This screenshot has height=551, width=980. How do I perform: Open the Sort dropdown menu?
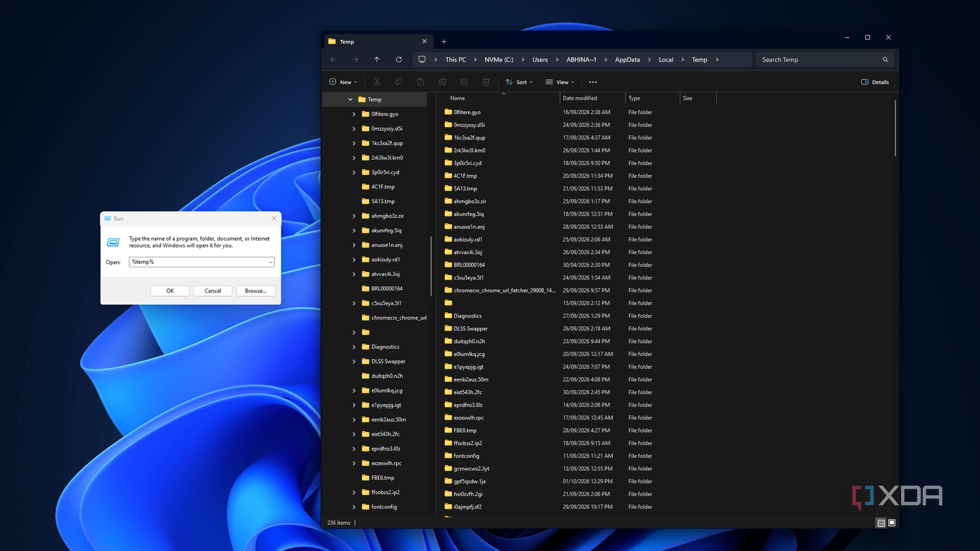click(x=519, y=82)
